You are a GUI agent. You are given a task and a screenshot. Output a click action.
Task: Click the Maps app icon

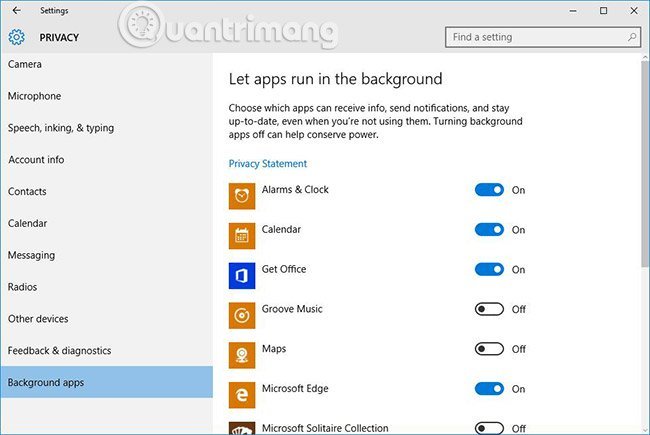[242, 355]
